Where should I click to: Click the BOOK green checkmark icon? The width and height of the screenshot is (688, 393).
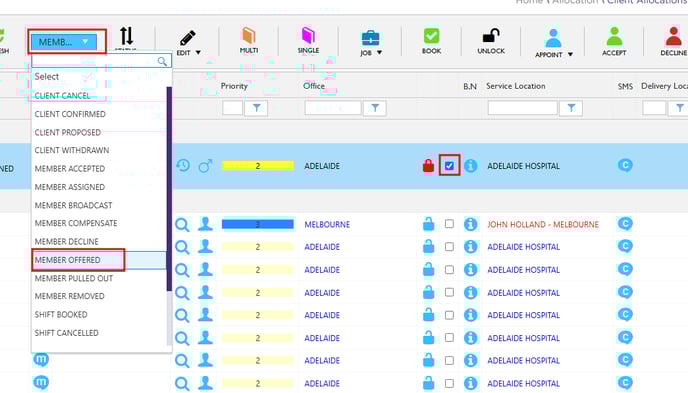pos(431,36)
